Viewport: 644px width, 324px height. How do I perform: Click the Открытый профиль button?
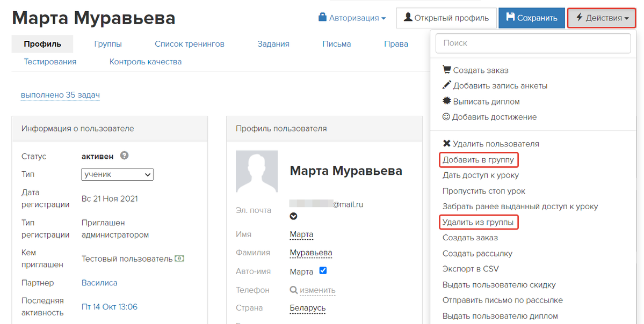coord(446,18)
